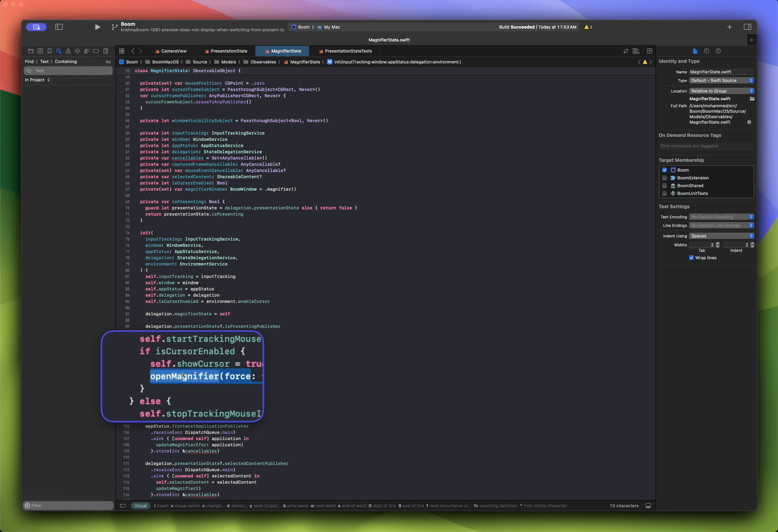Click the Observables breadcrumb item
Screen dimensions: 778x532
coord(263,62)
